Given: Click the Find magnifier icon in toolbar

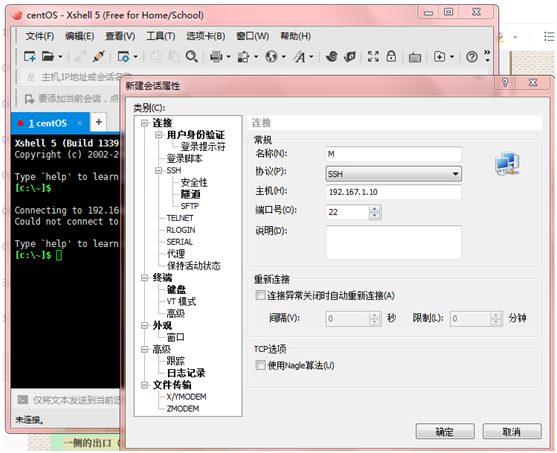Looking at the screenshot, I should 192,56.
